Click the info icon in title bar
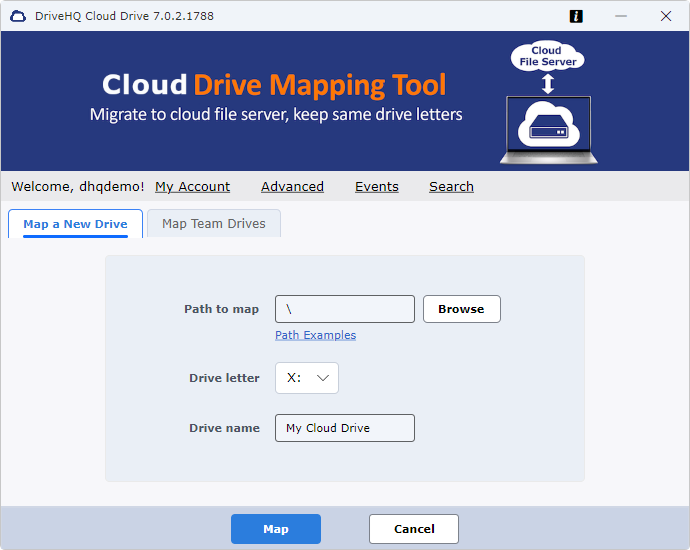This screenshot has width=690, height=550. (576, 16)
